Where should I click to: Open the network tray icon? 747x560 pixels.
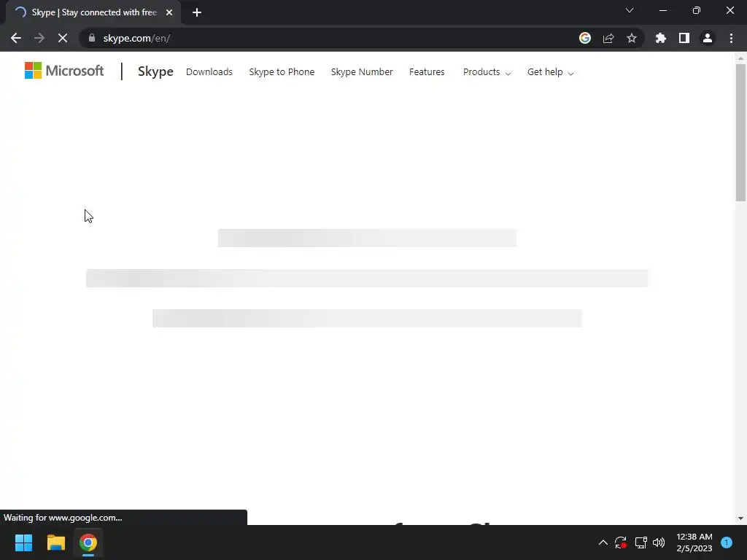(x=640, y=542)
